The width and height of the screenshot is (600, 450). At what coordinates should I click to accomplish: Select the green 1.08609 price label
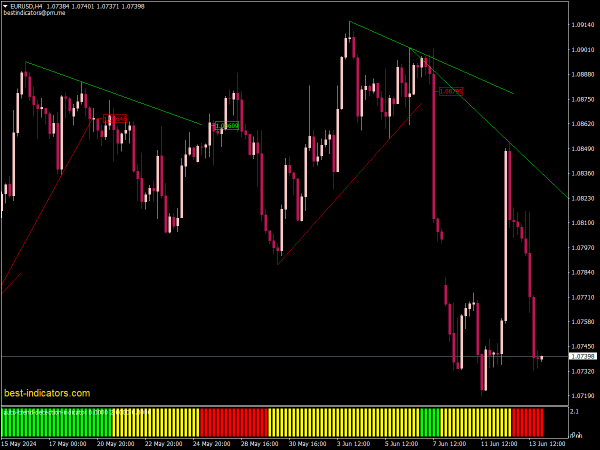coord(227,126)
